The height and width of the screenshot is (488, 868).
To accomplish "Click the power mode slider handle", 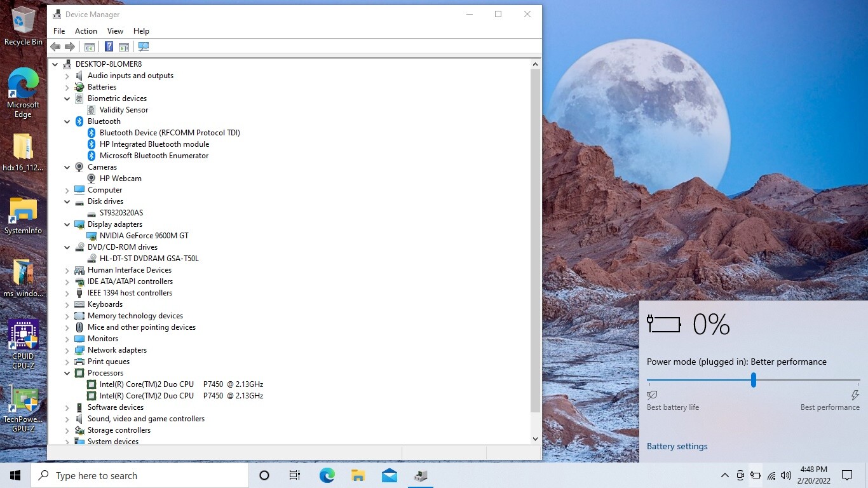I will pos(754,380).
